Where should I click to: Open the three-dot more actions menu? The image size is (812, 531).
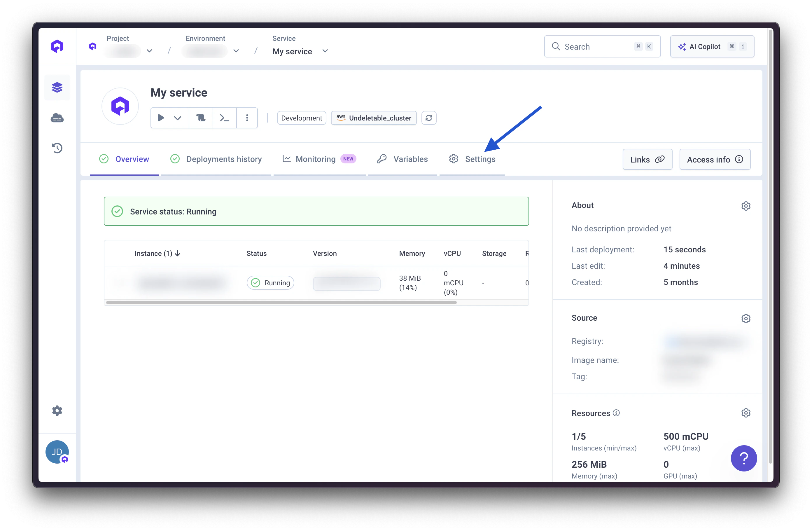(x=247, y=118)
